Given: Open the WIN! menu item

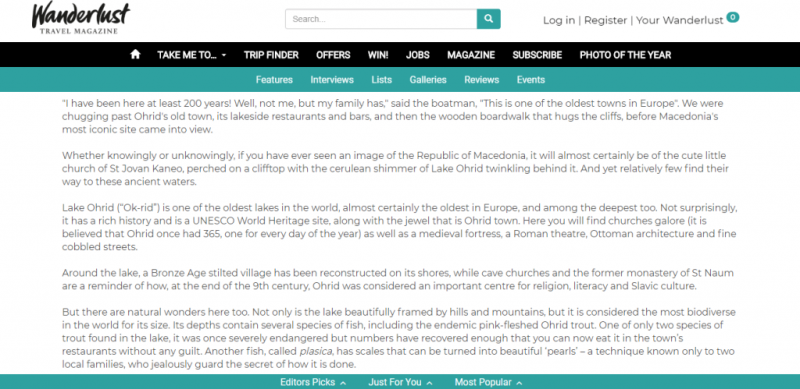Looking at the screenshot, I should 378,55.
